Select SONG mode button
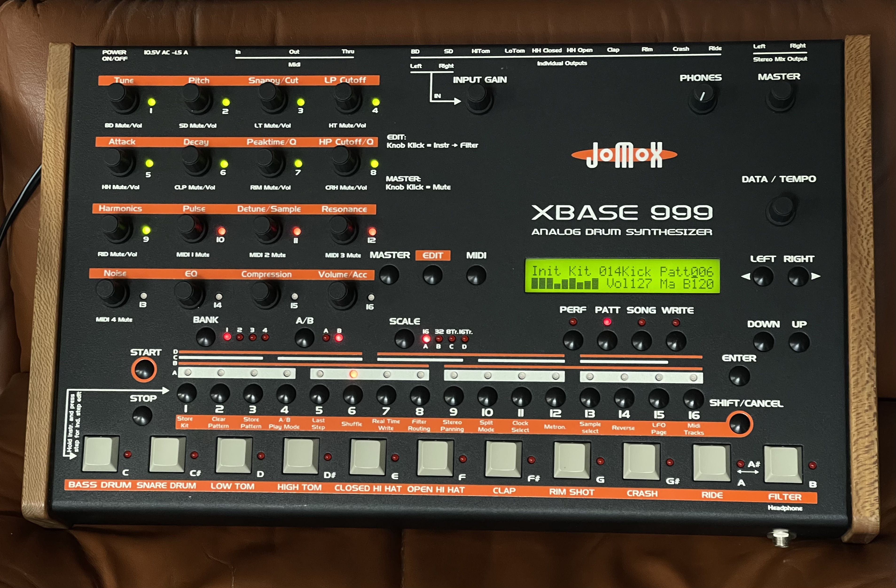Viewport: 896px width, 588px height. (x=642, y=340)
